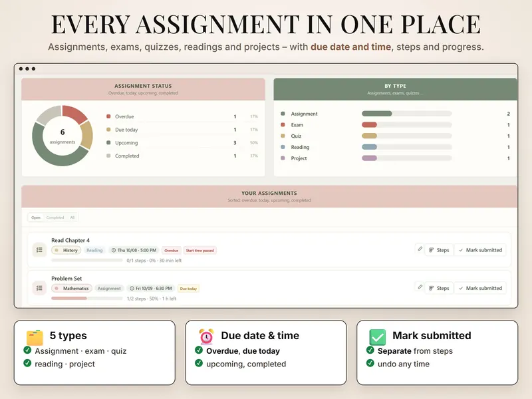Screen dimensions: 532x399
Task: Click the Reading type tag
Action: pos(94,251)
